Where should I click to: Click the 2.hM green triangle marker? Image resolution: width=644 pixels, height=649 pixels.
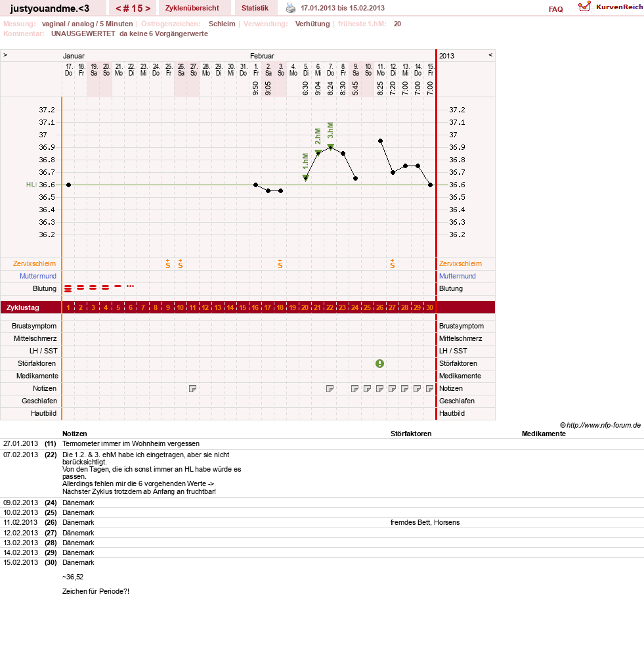[318, 152]
